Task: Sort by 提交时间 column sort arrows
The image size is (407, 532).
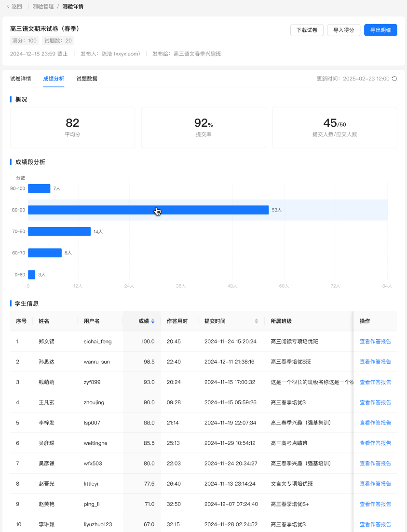Action: coord(256,321)
